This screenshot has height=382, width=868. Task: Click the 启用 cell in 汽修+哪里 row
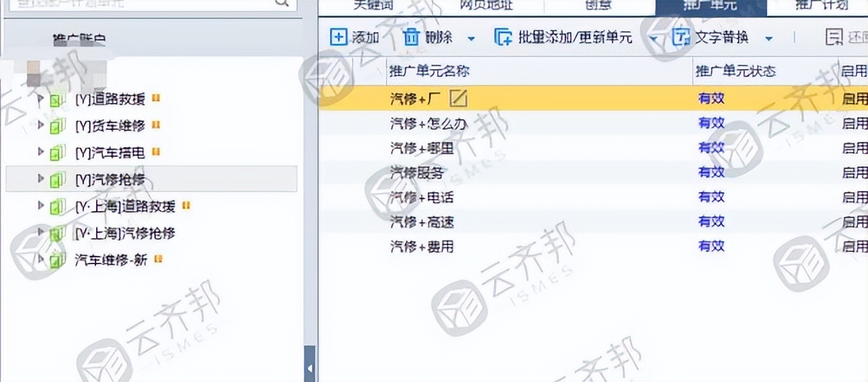click(854, 148)
